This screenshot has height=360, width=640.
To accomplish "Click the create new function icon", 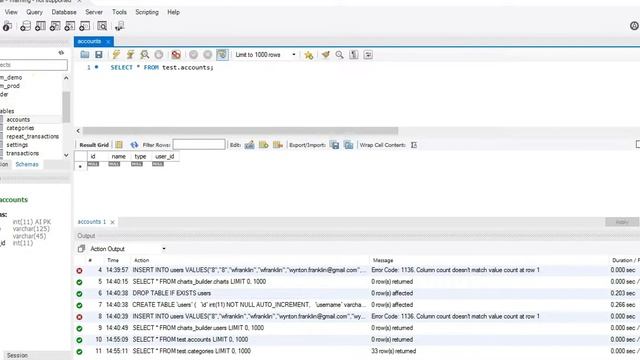I will click(84, 26).
